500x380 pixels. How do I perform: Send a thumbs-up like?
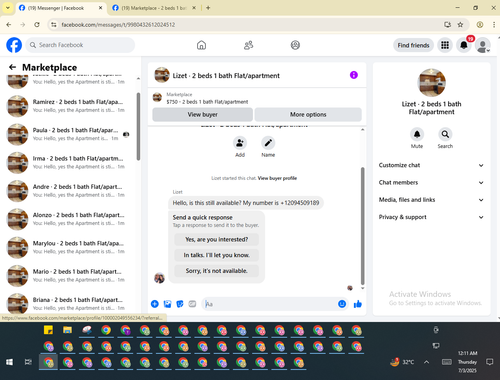[x=358, y=304]
